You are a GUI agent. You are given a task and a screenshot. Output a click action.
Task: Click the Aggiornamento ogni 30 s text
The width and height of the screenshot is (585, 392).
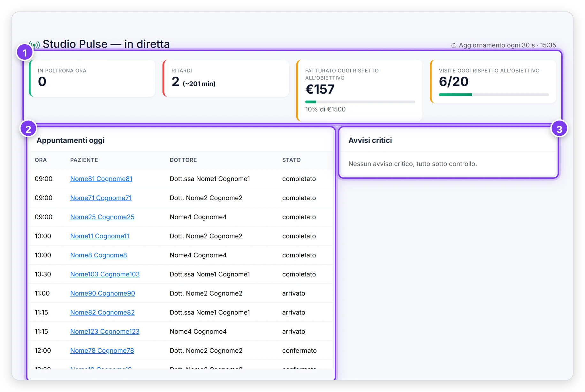(x=497, y=45)
